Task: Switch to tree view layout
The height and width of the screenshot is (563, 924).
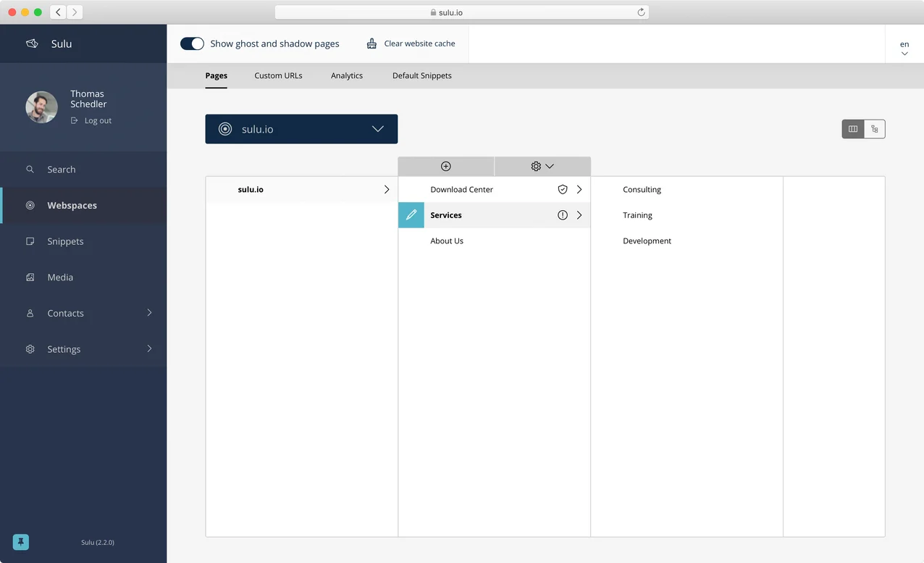Action: pos(874,128)
